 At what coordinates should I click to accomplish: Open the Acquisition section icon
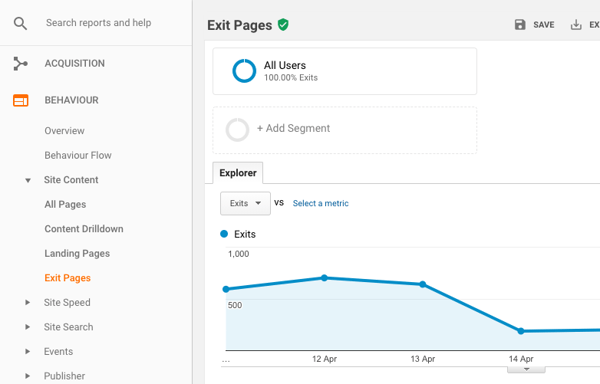[x=20, y=63]
